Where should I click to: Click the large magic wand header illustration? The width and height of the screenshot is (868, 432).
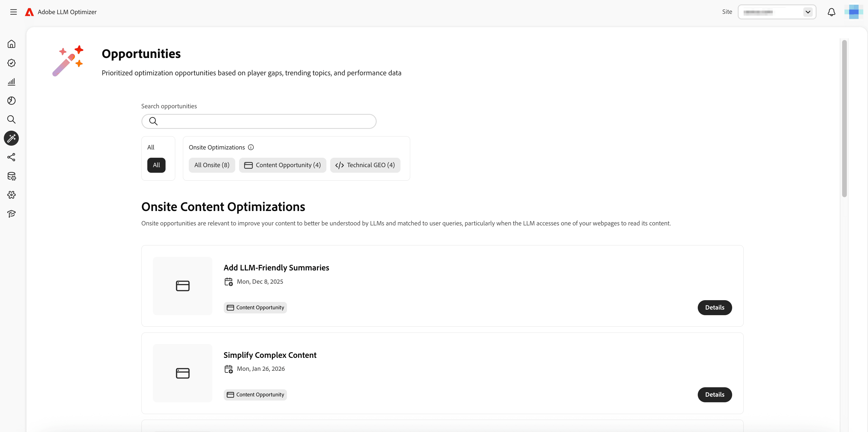(x=68, y=61)
